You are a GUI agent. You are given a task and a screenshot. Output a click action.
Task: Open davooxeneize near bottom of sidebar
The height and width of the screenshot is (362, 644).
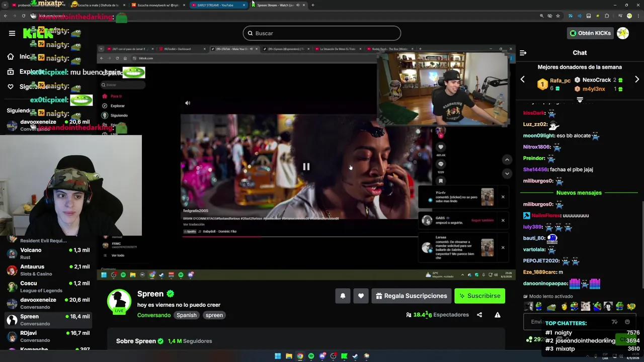48,303
